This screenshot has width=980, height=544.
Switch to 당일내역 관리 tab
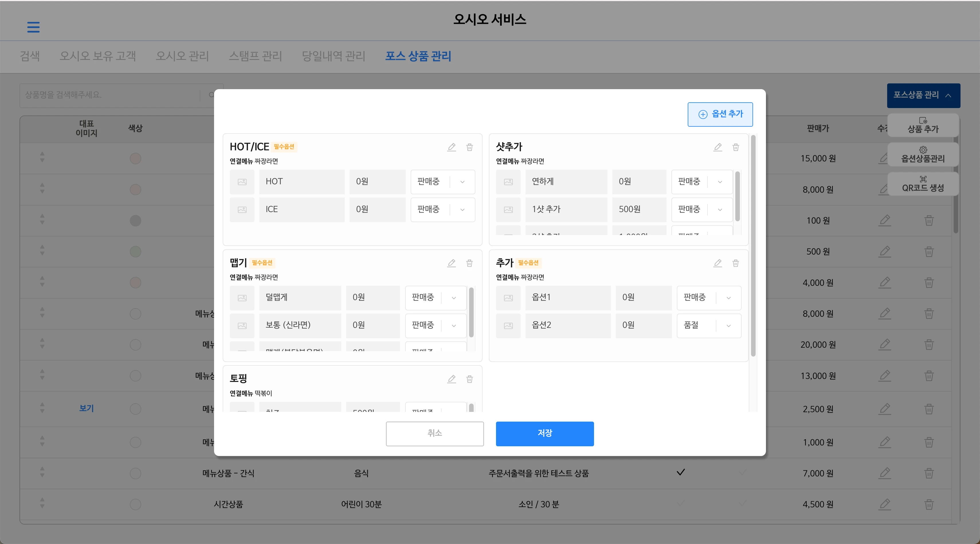coord(334,56)
